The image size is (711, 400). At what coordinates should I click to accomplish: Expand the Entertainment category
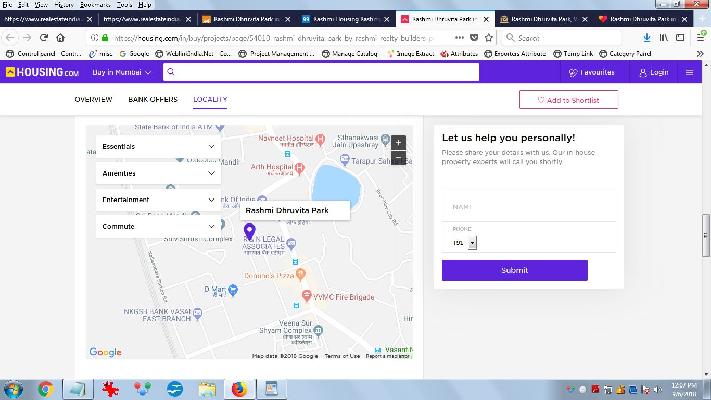(158, 200)
